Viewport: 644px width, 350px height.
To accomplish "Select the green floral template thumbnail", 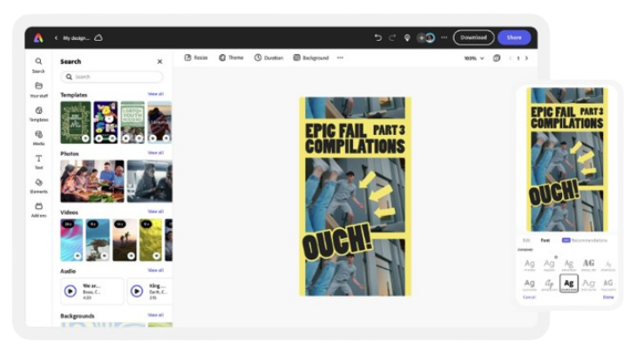I will click(76, 122).
